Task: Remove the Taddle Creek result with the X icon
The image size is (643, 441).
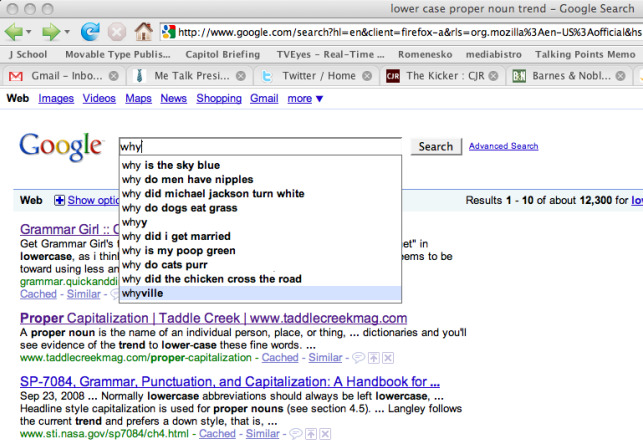Action: (387, 357)
